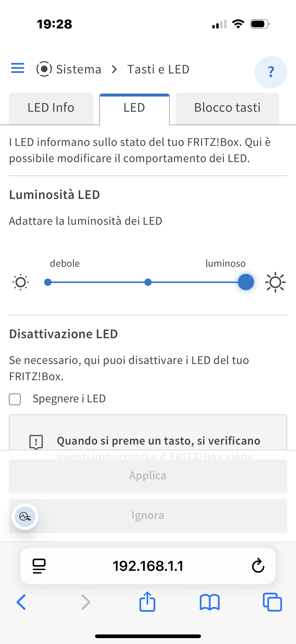The width and height of the screenshot is (296, 644).
Task: Click the blue help question mark
Action: (271, 72)
